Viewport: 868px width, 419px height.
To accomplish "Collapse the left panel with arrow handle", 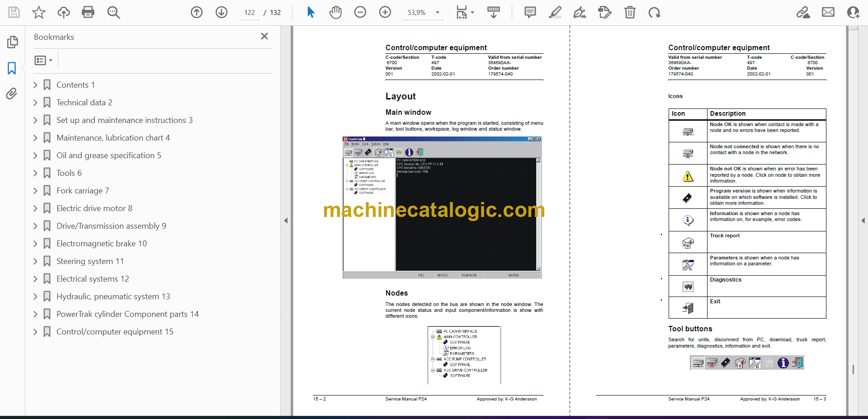I will 286,221.
